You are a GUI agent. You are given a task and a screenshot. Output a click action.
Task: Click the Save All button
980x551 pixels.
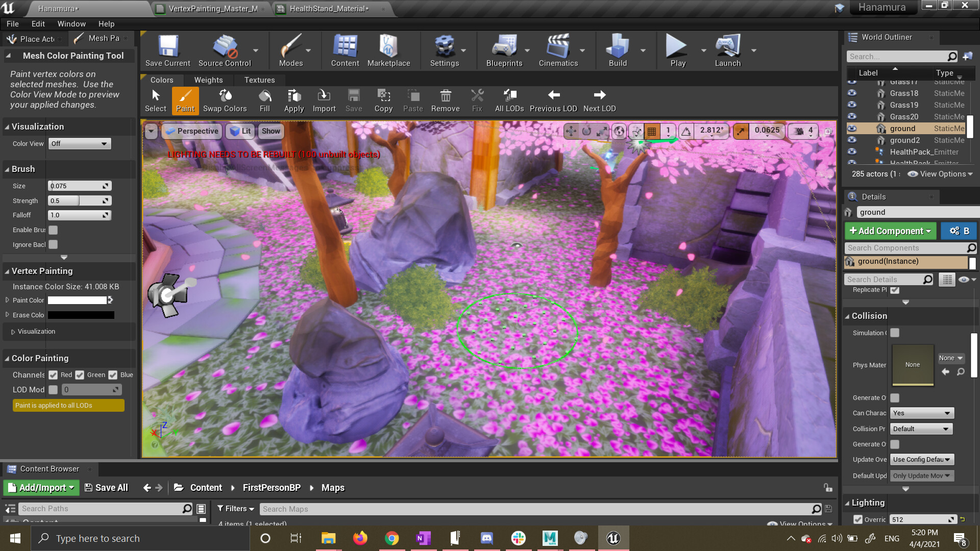(106, 487)
